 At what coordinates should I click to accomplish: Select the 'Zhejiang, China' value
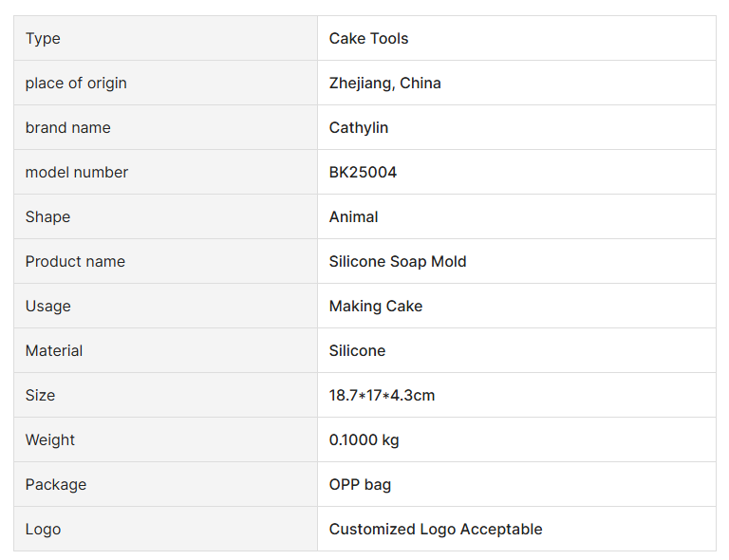tap(384, 84)
